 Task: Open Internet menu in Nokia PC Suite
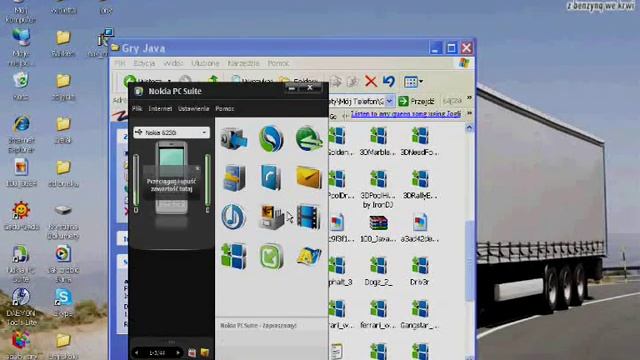160,109
